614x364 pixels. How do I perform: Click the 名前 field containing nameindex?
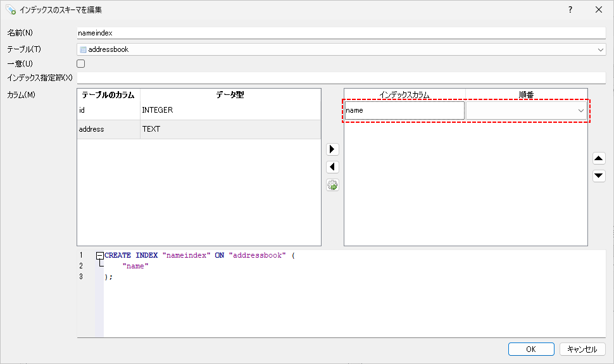pyautogui.click(x=341, y=33)
